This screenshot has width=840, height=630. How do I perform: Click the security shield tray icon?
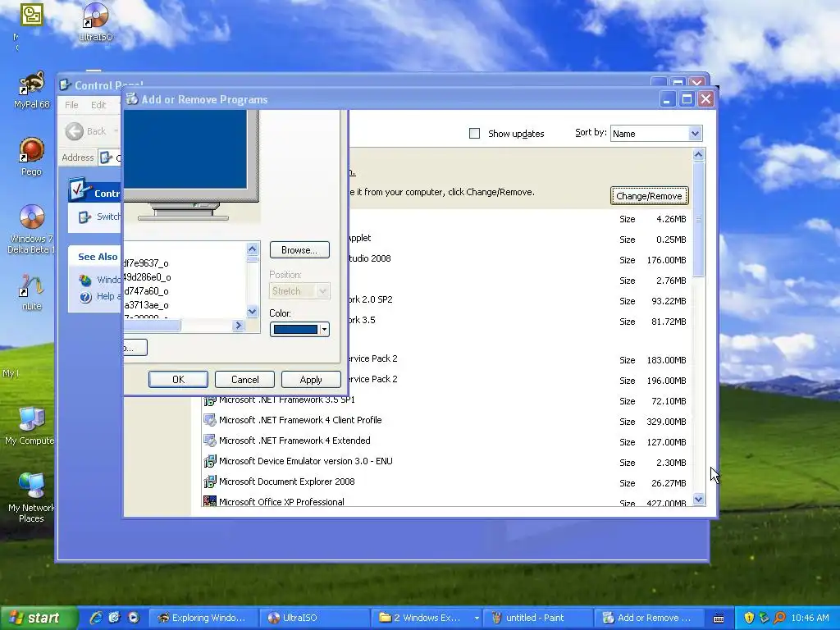(749, 618)
